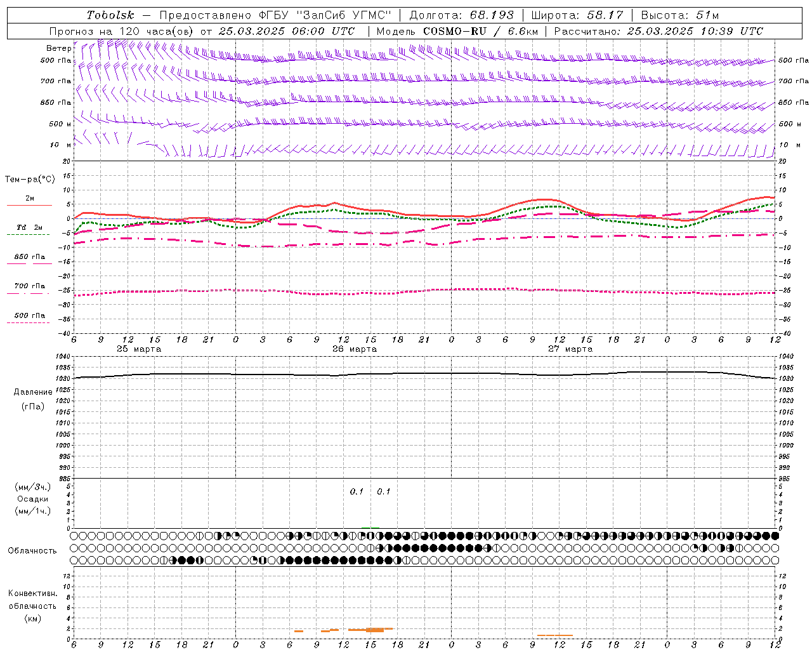812x650 pixels.
Task: Click the '25 марта' date label
Action: (x=139, y=349)
